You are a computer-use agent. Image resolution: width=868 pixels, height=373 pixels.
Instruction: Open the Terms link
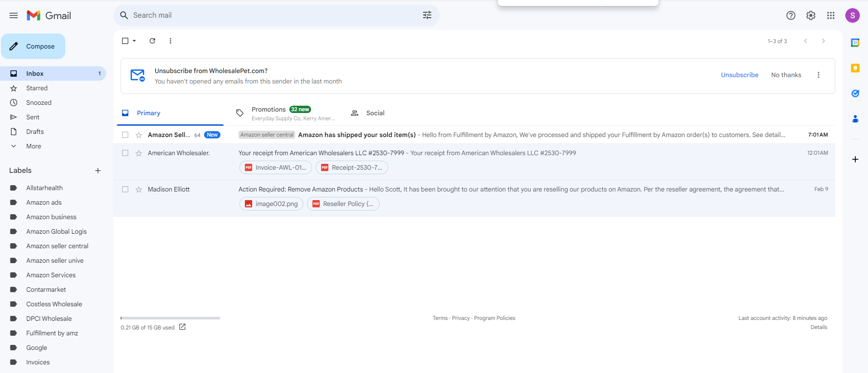tap(440, 318)
